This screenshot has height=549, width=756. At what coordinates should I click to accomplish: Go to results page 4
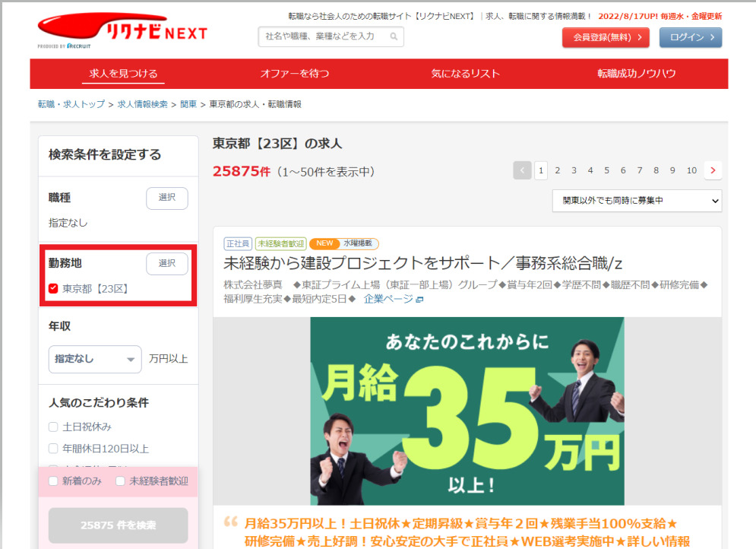pyautogui.click(x=590, y=170)
